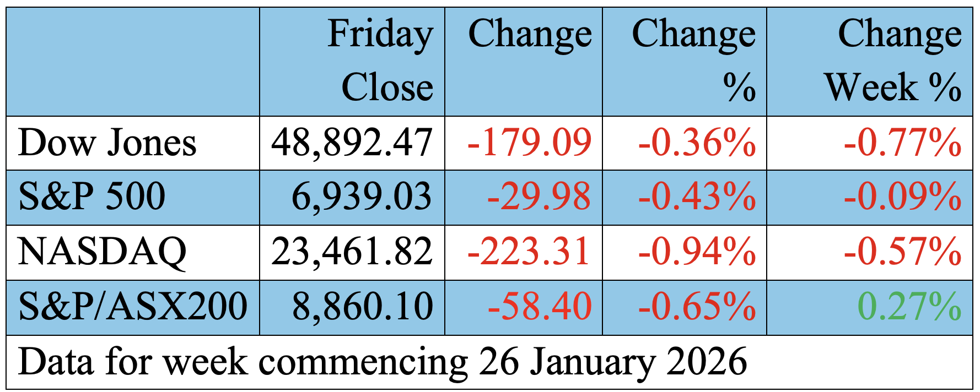980x392 pixels.
Task: Click the Dow Jones row label
Action: 107,143
